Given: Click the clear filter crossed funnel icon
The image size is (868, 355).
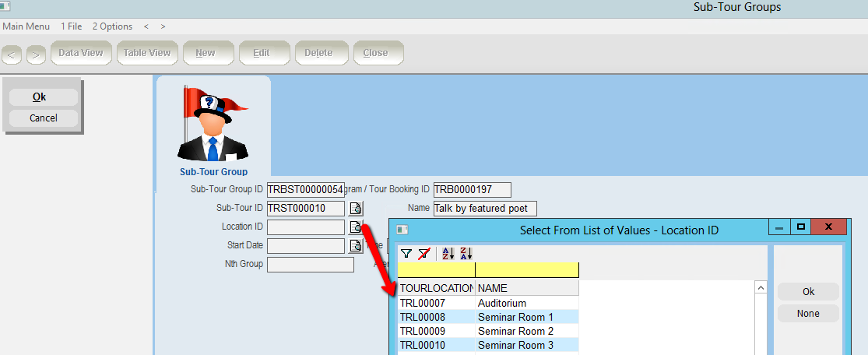Looking at the screenshot, I should 424,254.
